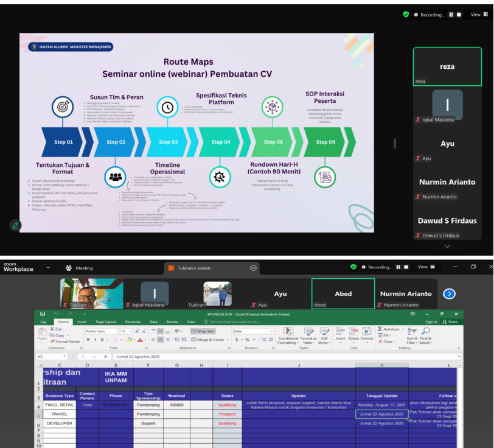Toggle Middle Align in the Alignment group
The width and height of the screenshot is (494, 448).
pos(161,331)
